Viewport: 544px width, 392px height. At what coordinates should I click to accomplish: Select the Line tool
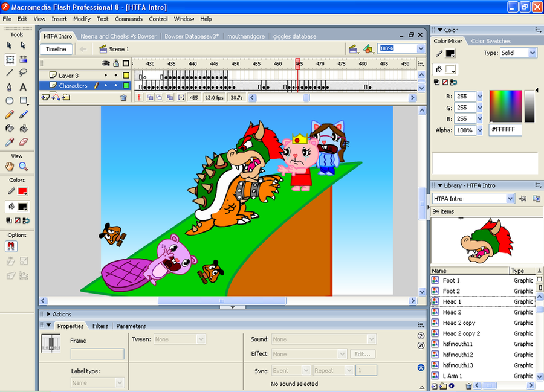(x=9, y=73)
